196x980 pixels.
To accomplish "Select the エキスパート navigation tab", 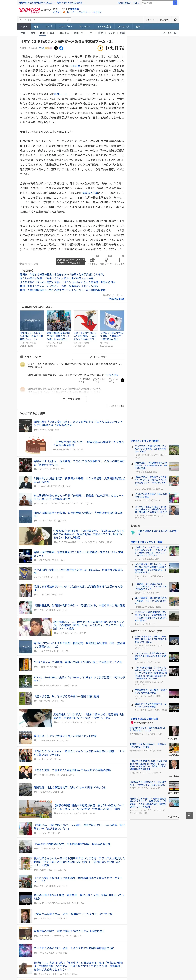I will coord(65,27).
